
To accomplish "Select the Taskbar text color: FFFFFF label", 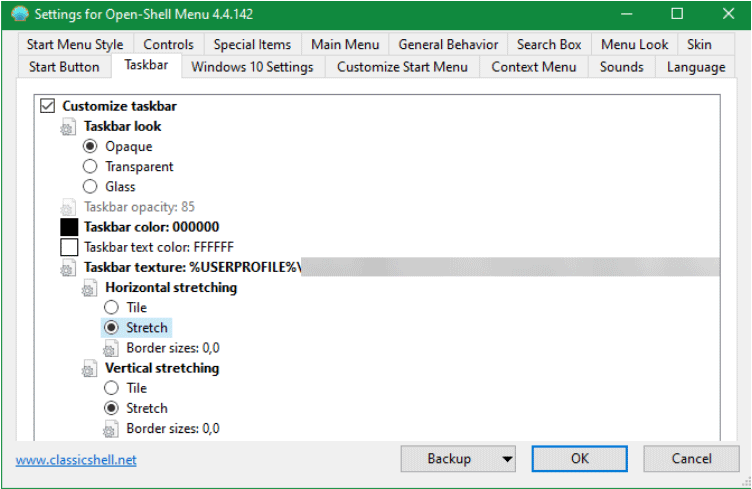I will click(159, 247).
